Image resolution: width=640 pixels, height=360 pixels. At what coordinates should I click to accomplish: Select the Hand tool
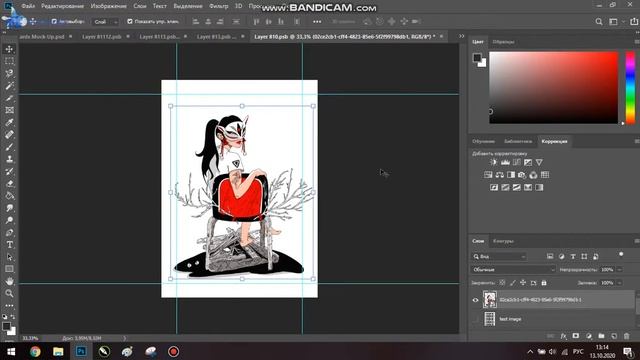pos(9,281)
